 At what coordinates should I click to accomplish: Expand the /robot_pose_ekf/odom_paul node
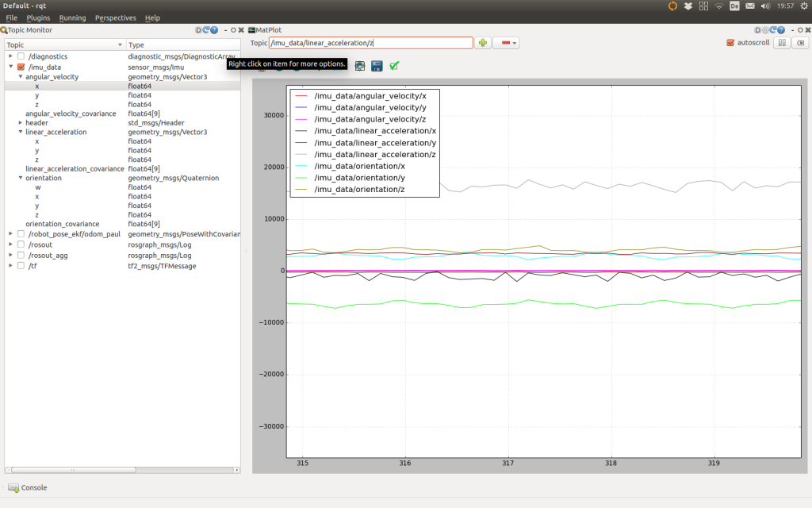click(10, 234)
